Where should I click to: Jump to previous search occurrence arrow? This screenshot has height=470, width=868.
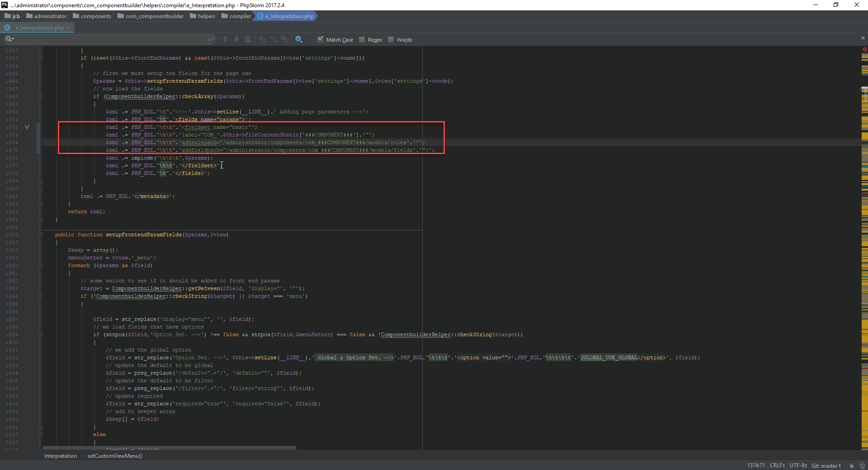225,39
